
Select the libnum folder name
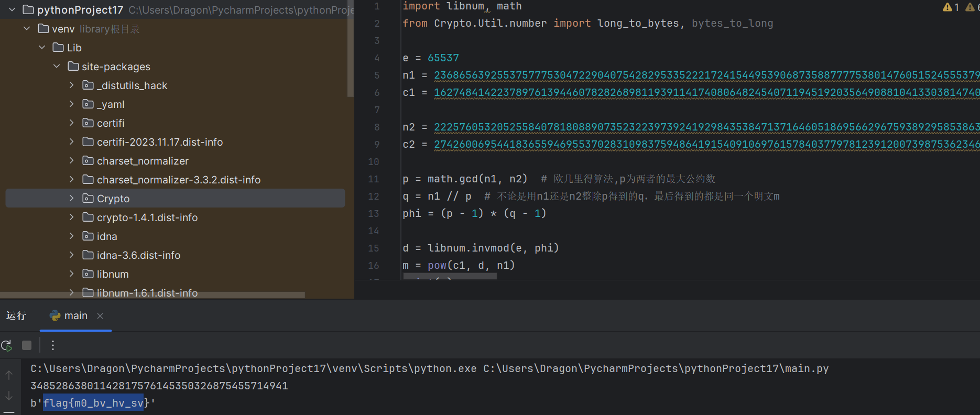[113, 274]
